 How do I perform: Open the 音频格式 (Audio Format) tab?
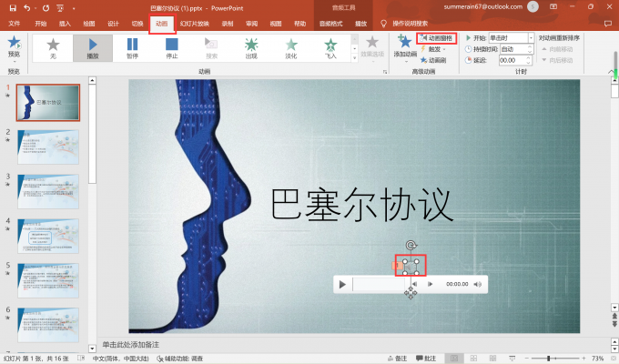330,24
